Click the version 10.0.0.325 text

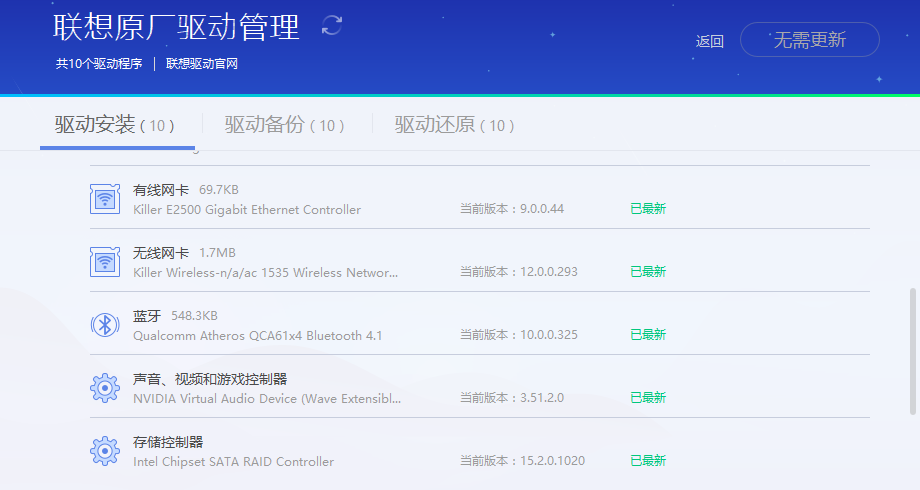tap(549, 334)
